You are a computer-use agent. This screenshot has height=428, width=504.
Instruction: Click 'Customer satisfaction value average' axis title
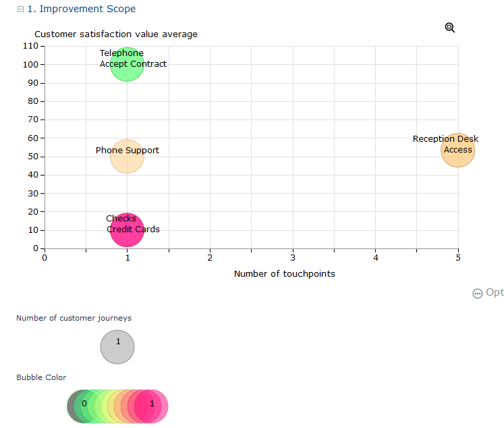(116, 34)
